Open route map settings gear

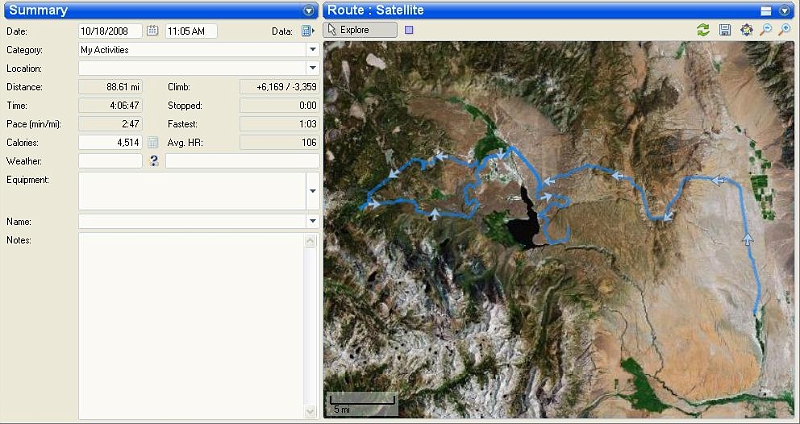click(746, 30)
